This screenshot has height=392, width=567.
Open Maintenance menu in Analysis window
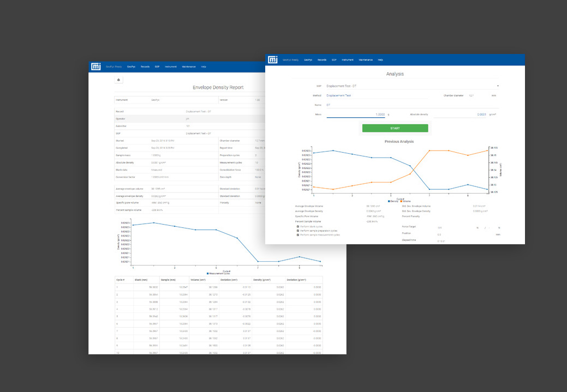(366, 59)
